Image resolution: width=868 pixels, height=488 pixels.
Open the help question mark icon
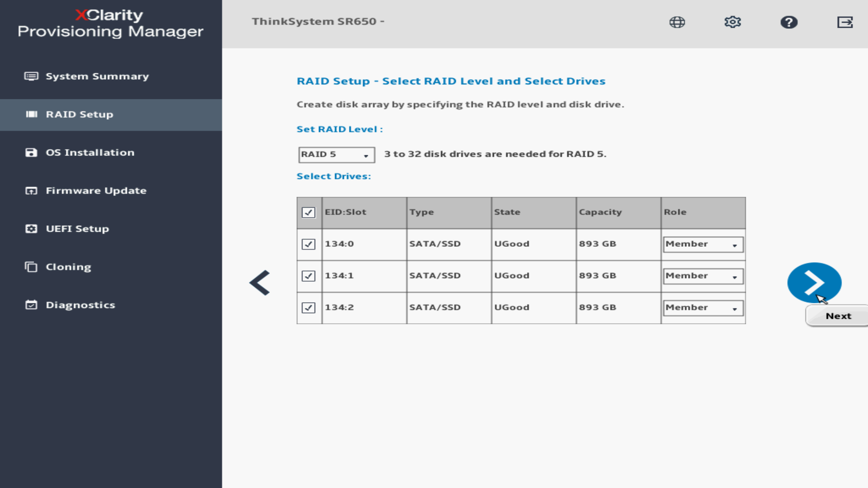pos(789,22)
